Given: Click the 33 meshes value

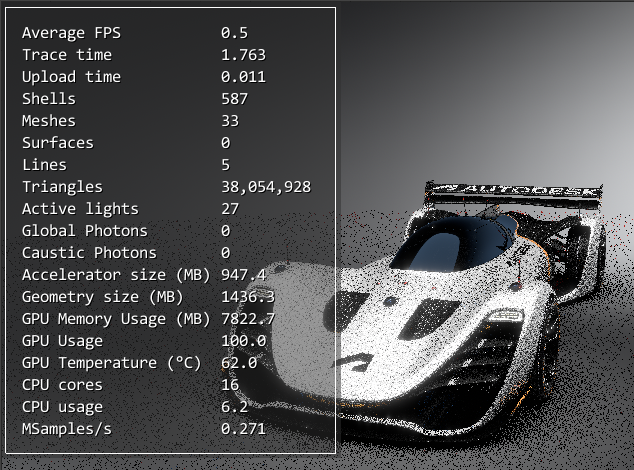Looking at the screenshot, I should click(x=230, y=121).
